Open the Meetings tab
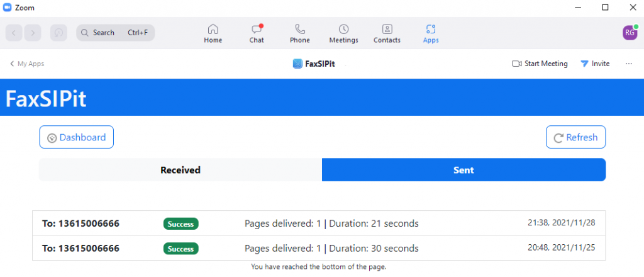 pos(343,30)
